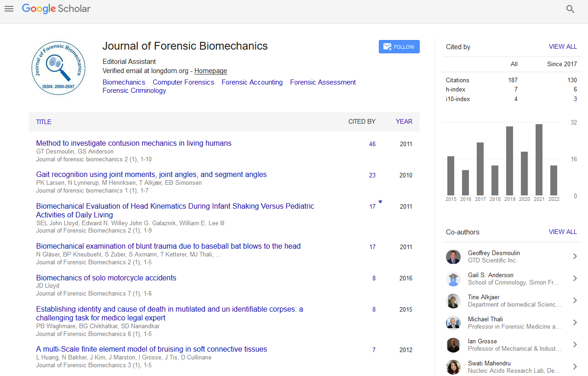Click the 8 citations count for motorcycle article
The height and width of the screenshot is (376, 588).
(374, 279)
